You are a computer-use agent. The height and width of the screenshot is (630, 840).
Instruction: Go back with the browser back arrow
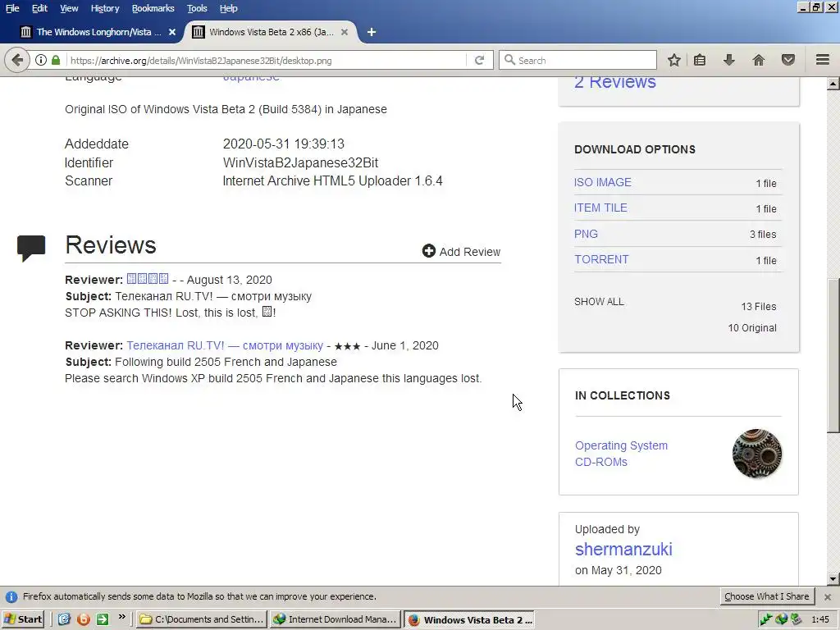pyautogui.click(x=17, y=60)
